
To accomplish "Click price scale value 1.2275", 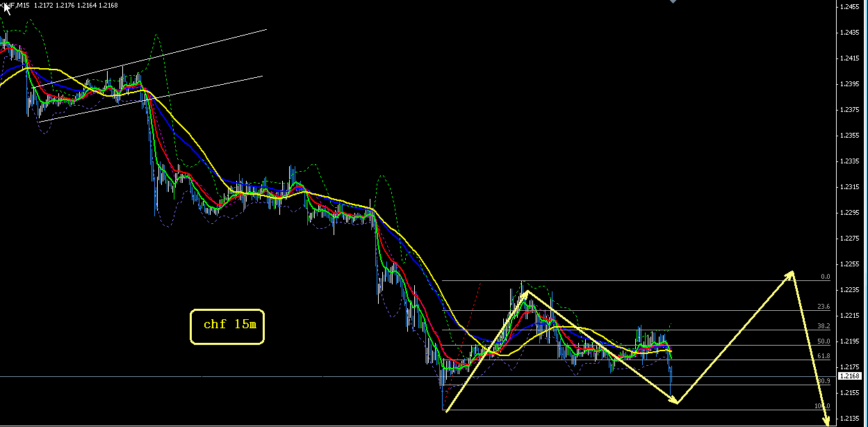I will [x=849, y=239].
